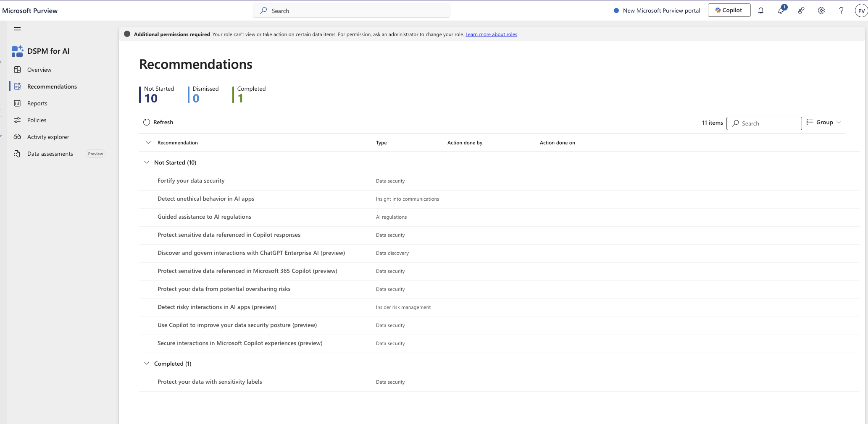Click the help question mark icon
The height and width of the screenshot is (424, 868).
[841, 10]
